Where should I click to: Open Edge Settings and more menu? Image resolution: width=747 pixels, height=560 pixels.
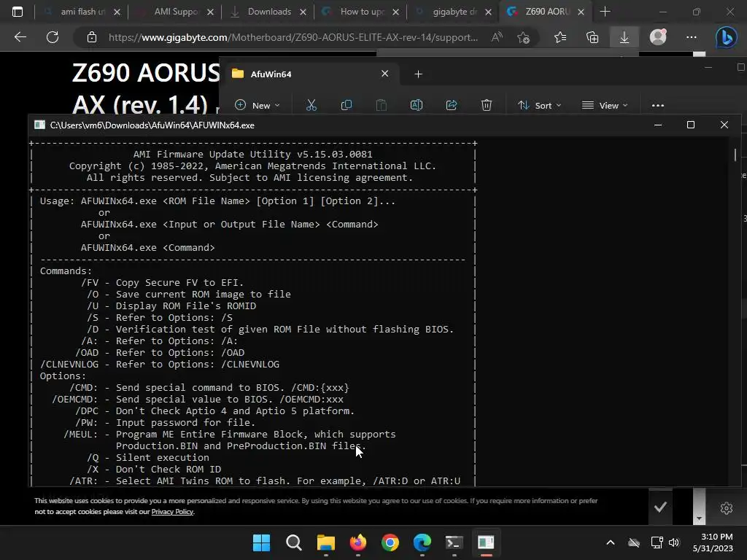[692, 37]
